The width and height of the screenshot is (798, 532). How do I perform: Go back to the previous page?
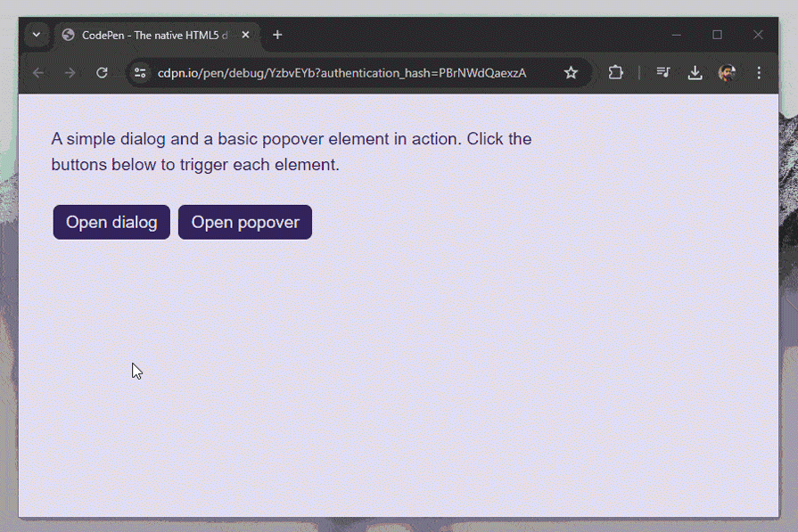coord(38,72)
